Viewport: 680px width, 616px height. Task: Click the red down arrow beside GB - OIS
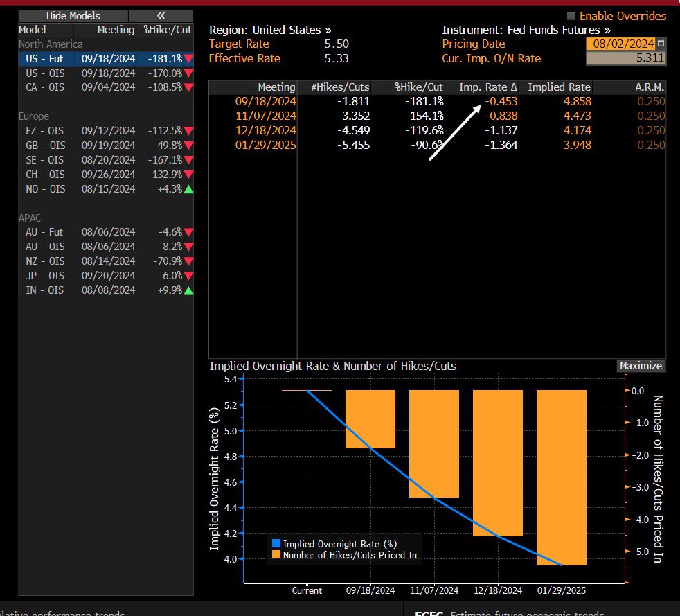[188, 145]
